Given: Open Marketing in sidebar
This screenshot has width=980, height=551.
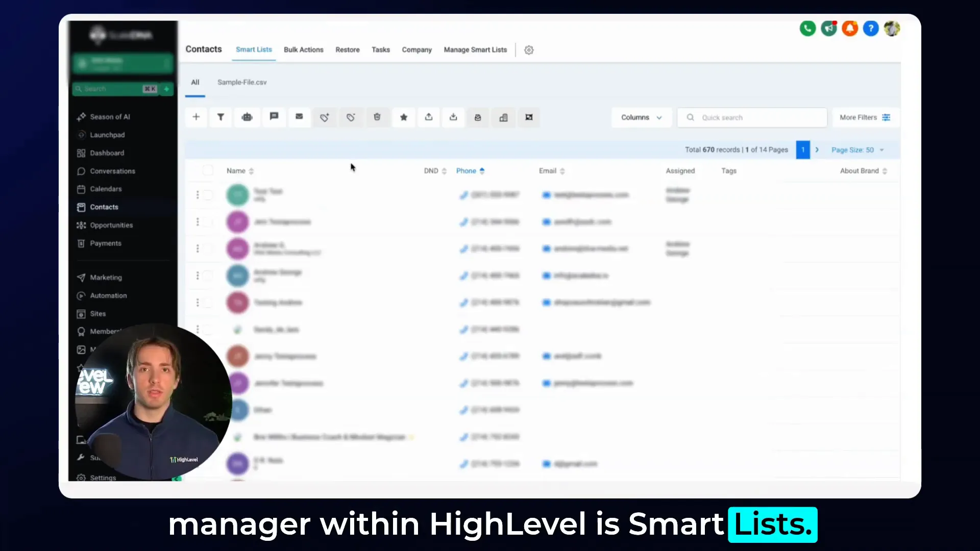Looking at the screenshot, I should pyautogui.click(x=106, y=278).
